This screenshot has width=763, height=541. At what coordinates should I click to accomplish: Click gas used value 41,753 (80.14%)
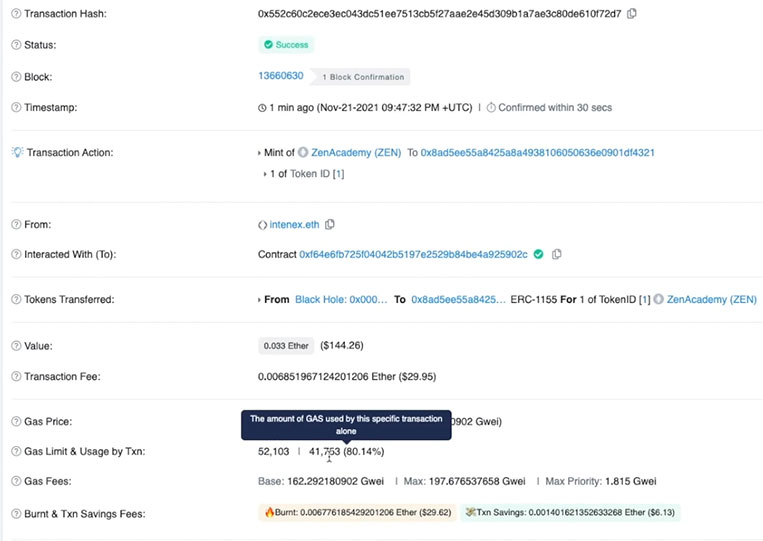pos(346,451)
